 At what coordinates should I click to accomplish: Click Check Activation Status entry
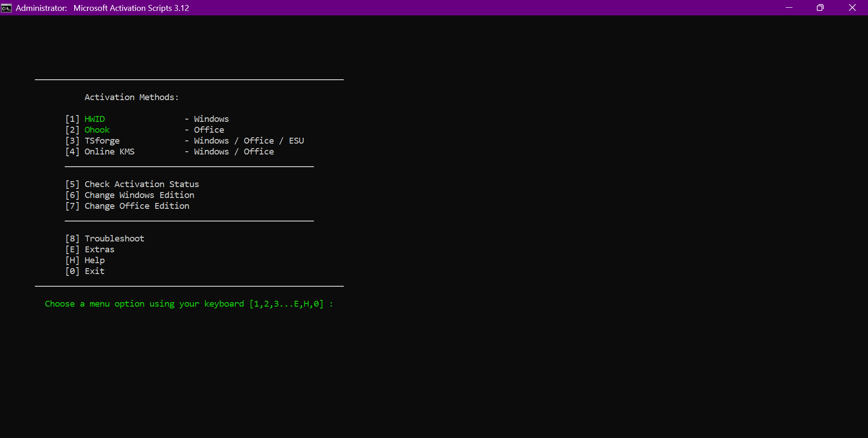pyautogui.click(x=132, y=184)
